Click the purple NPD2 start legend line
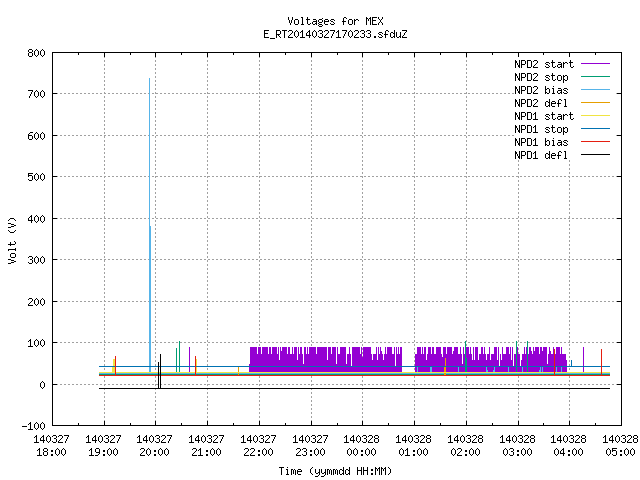This screenshot has height=480, width=640. point(596,64)
